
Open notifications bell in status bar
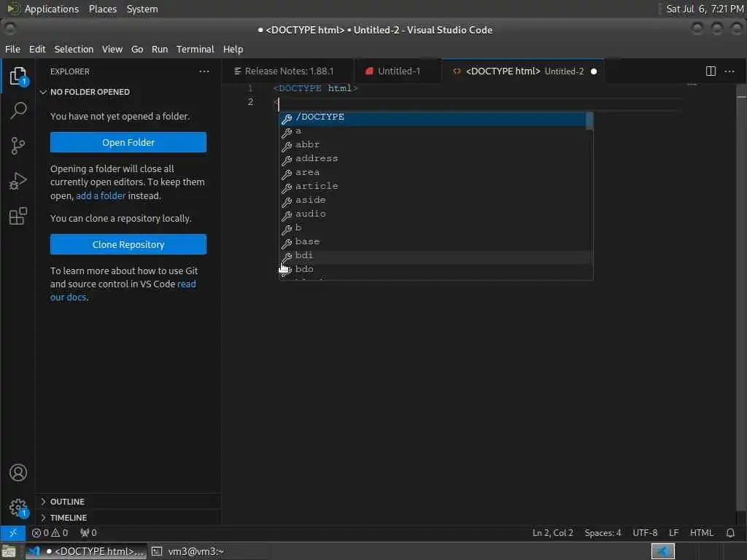click(730, 533)
